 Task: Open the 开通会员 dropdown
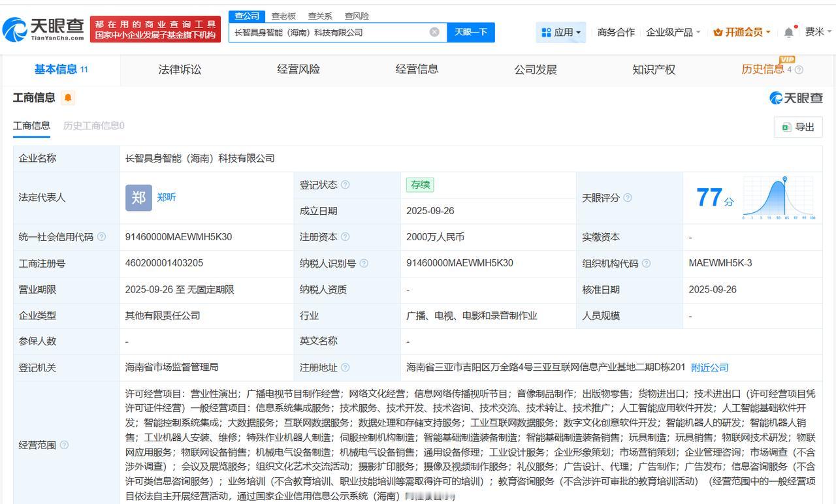[x=742, y=32]
